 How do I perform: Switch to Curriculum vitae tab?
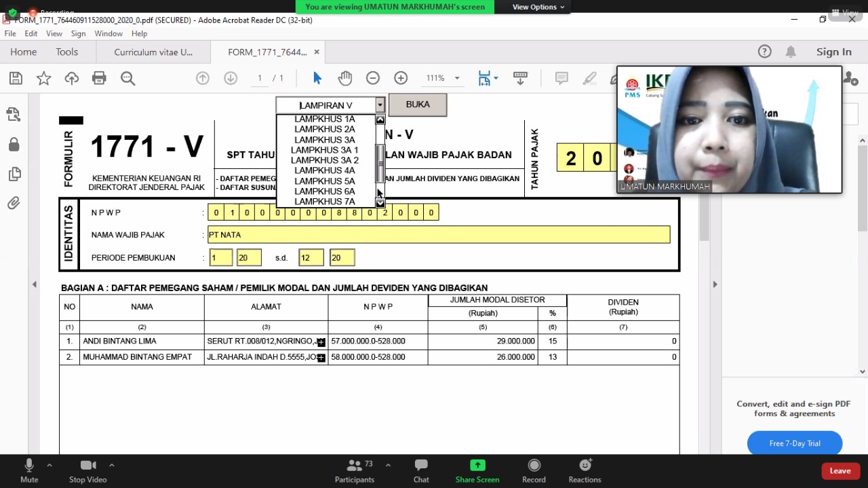coord(153,52)
